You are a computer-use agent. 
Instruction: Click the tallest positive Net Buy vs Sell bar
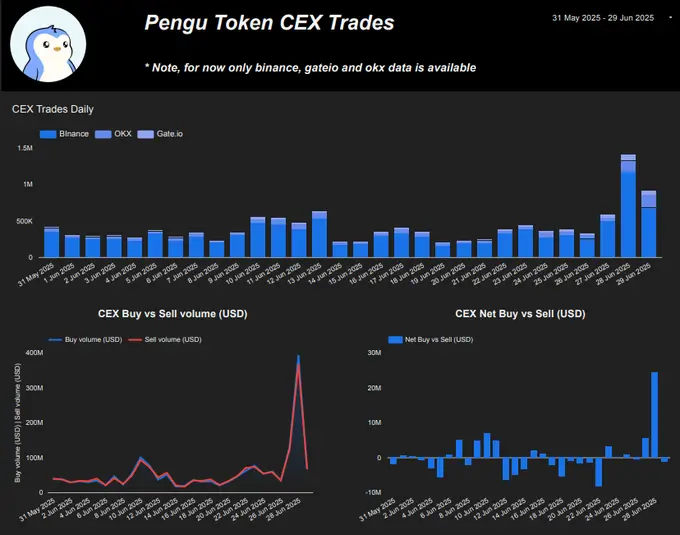click(654, 414)
